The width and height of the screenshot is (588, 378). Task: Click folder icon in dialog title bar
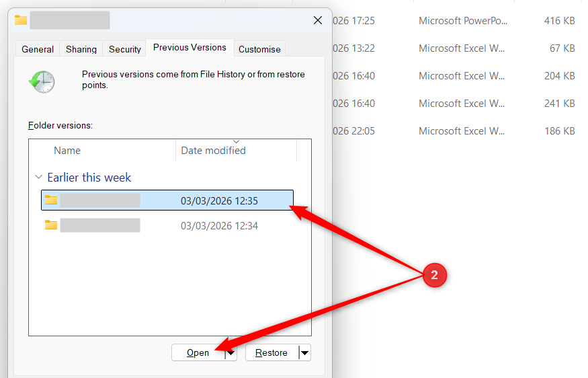point(21,20)
